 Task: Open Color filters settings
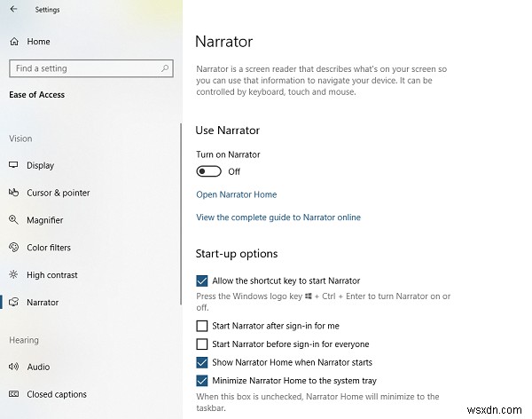(x=49, y=248)
